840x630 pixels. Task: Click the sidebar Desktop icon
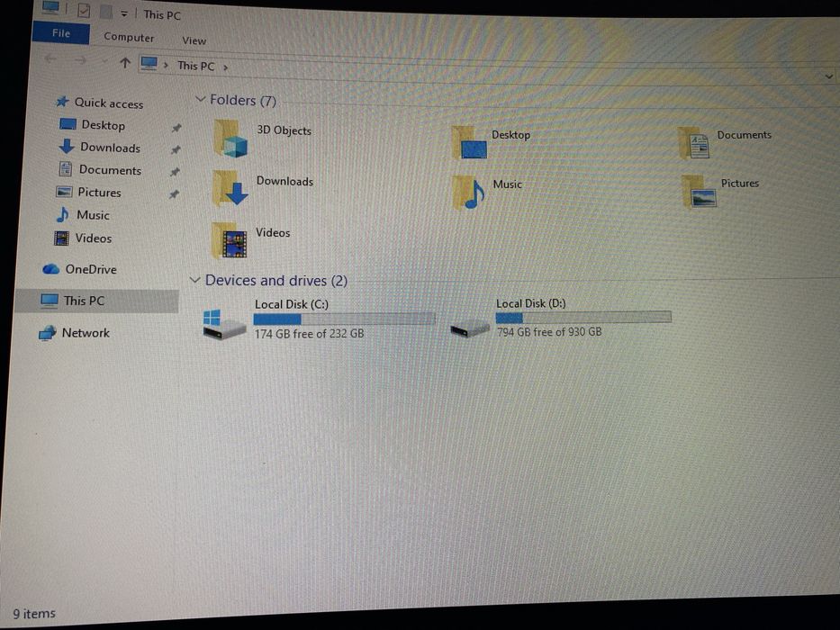point(68,124)
